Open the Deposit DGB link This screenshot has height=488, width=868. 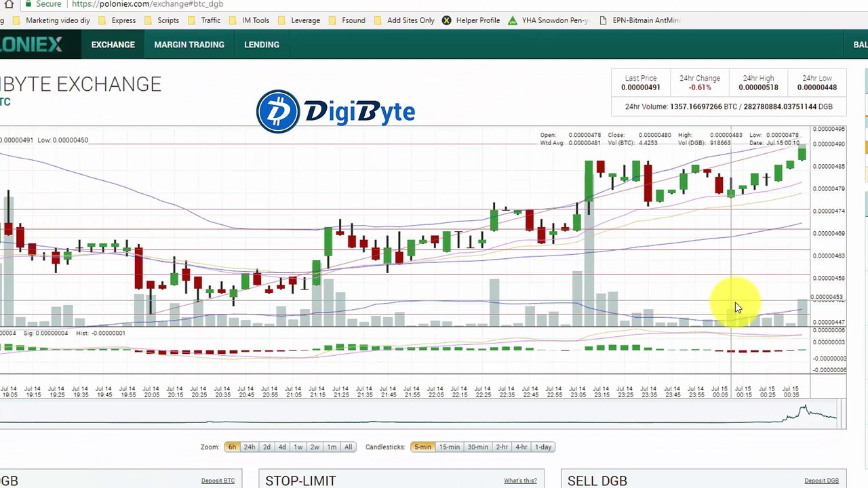821,481
